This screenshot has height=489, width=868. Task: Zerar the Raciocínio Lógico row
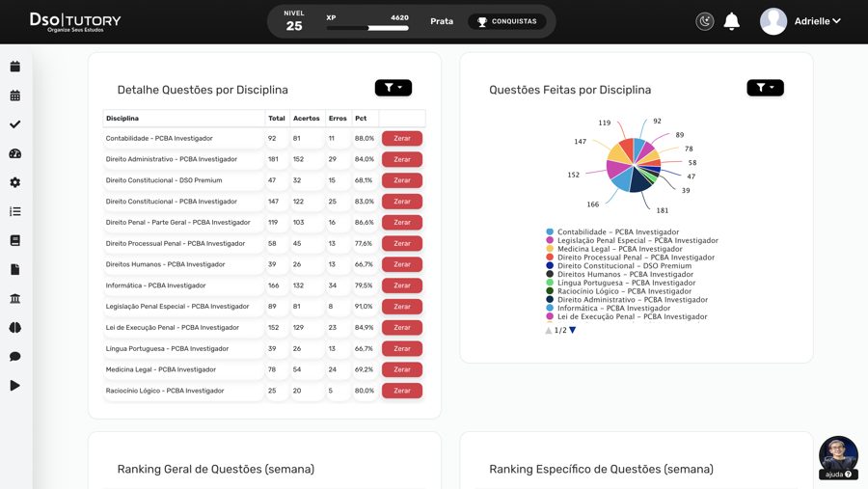(x=402, y=391)
